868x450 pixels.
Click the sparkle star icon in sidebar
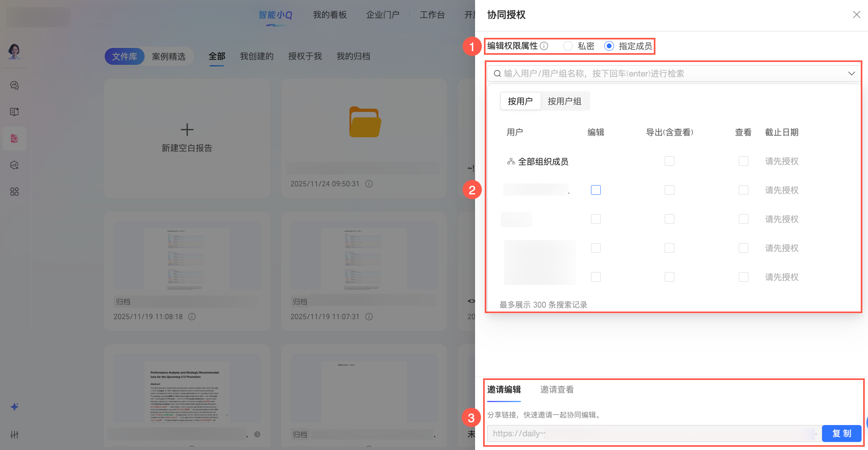click(x=14, y=407)
